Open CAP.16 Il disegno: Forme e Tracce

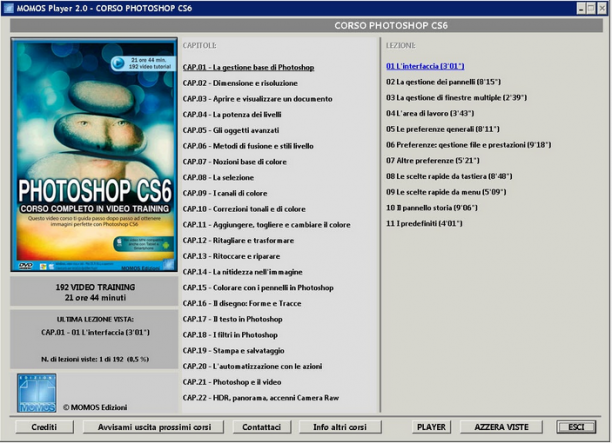point(242,303)
